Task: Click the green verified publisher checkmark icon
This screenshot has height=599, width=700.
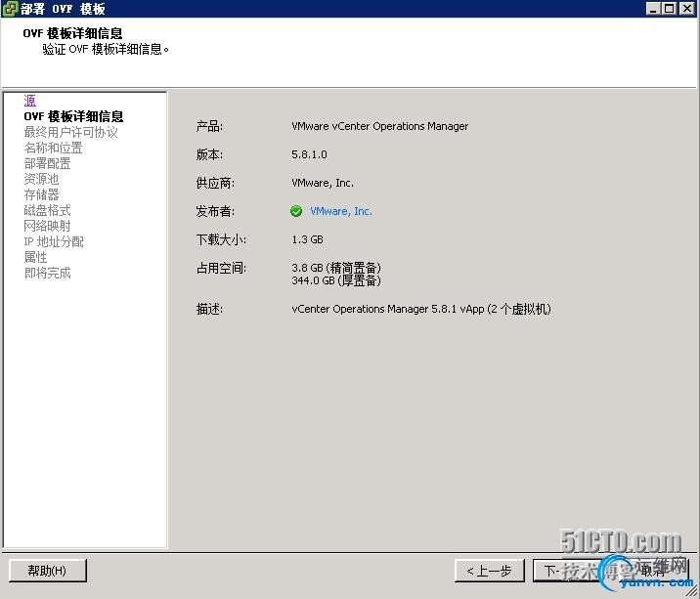Action: (x=296, y=211)
